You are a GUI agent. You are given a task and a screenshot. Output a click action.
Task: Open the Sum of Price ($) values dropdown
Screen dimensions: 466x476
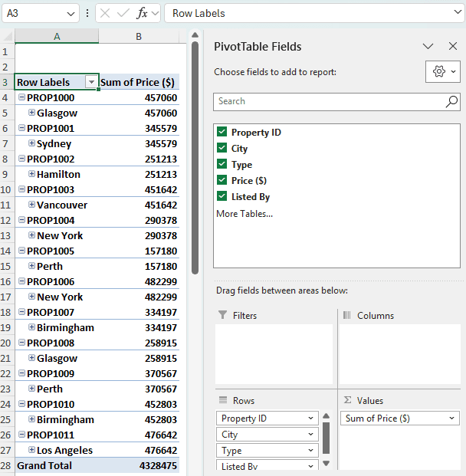click(451, 419)
